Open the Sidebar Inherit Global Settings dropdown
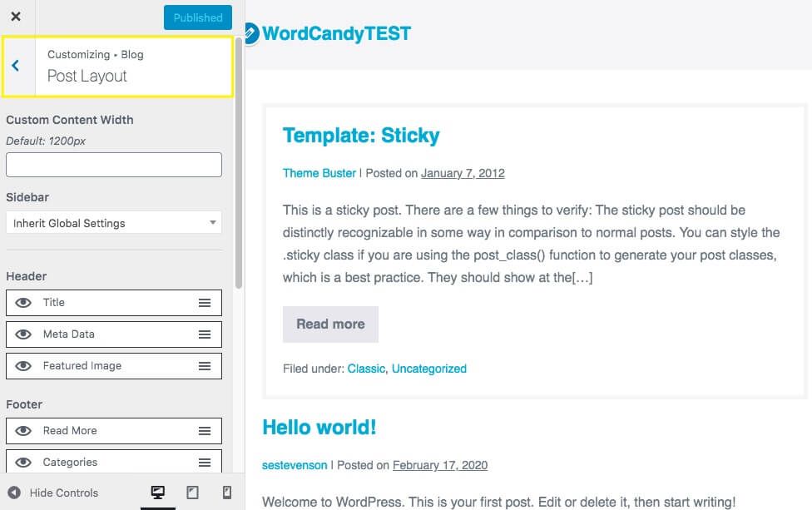The width and height of the screenshot is (812, 510). coord(114,223)
